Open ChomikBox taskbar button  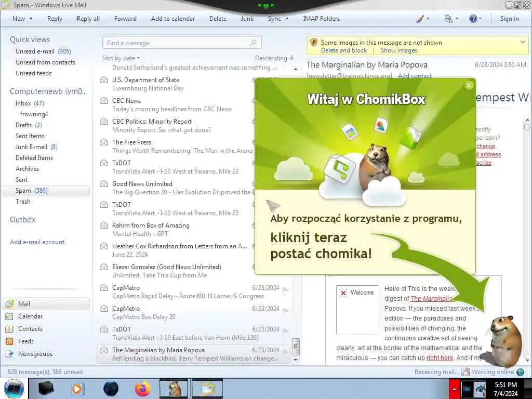[x=174, y=389]
